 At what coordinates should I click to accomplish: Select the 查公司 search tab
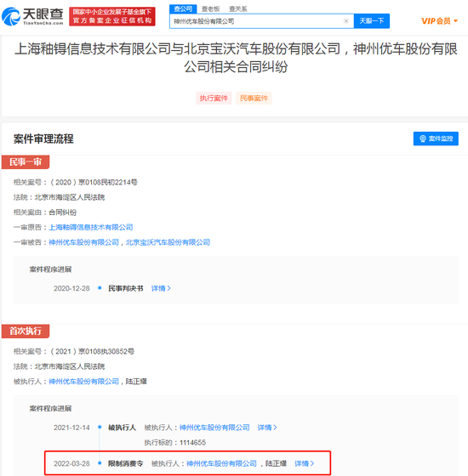pos(183,8)
